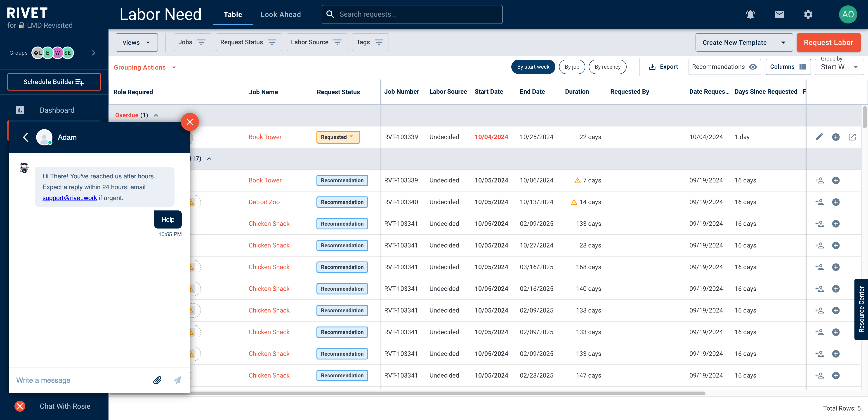868x420 pixels.
Task: Open the settings gear icon
Action: 808,14
